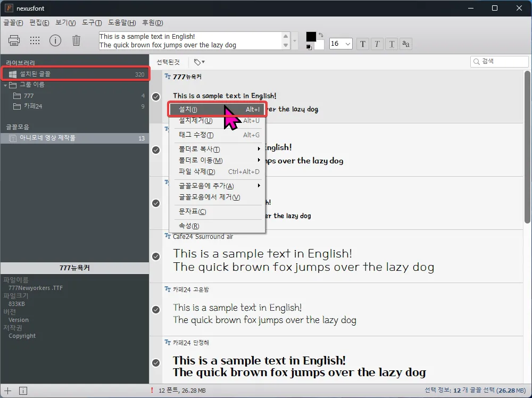The height and width of the screenshot is (398, 532).
Task: Open the tag filter dropdown arrow
Action: (203, 62)
